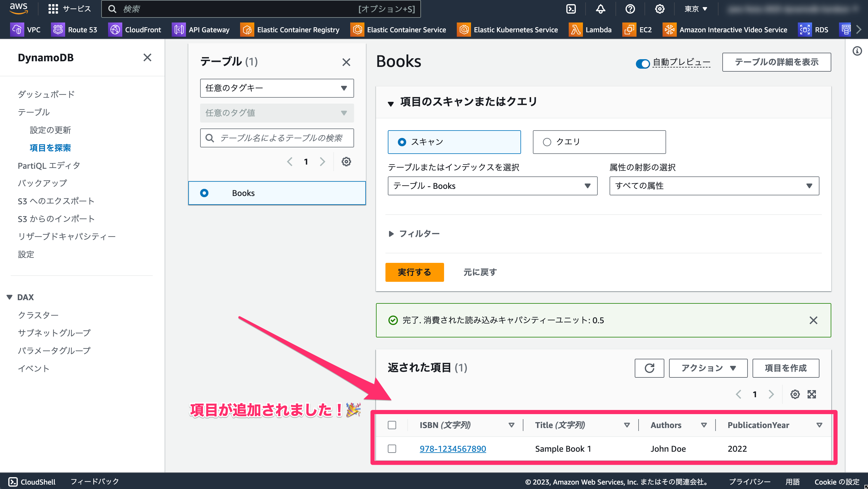868x489 pixels.
Task: Toggle the 自動プレビュー switch
Action: pyautogui.click(x=643, y=63)
